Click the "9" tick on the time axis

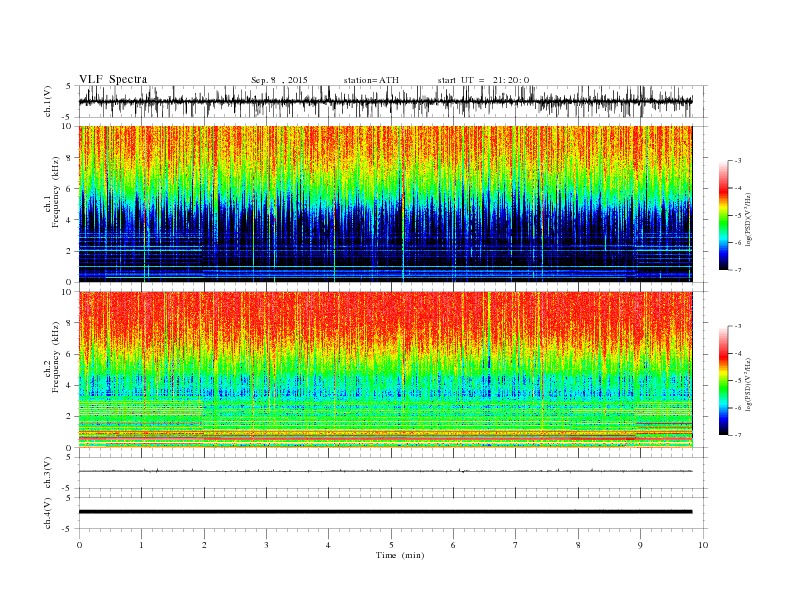point(640,545)
